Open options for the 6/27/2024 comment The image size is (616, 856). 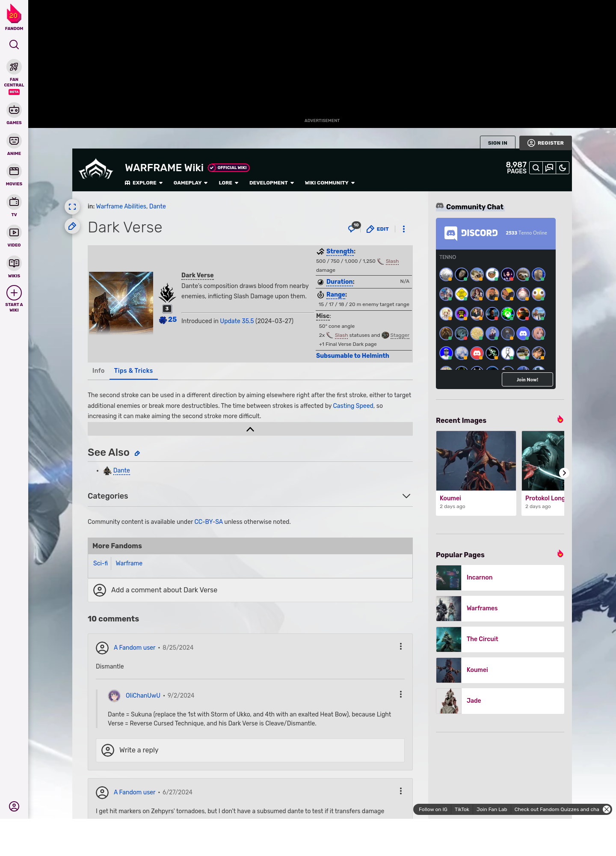401,791
